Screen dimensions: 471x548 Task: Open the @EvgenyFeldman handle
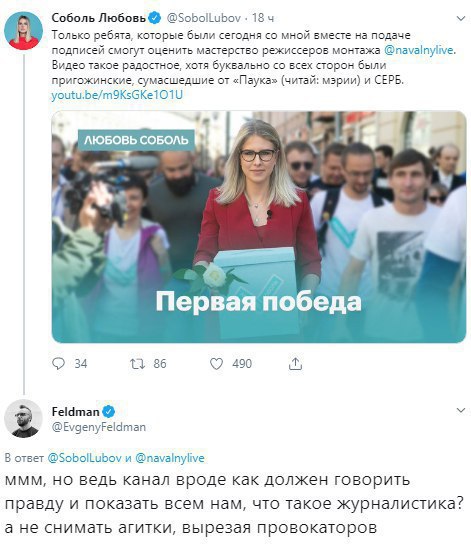[x=99, y=427]
